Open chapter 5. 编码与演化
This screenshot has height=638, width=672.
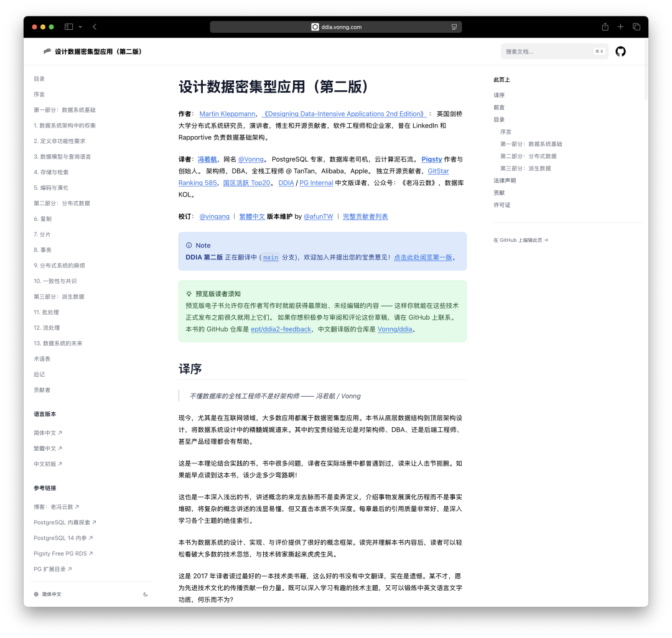(x=51, y=188)
